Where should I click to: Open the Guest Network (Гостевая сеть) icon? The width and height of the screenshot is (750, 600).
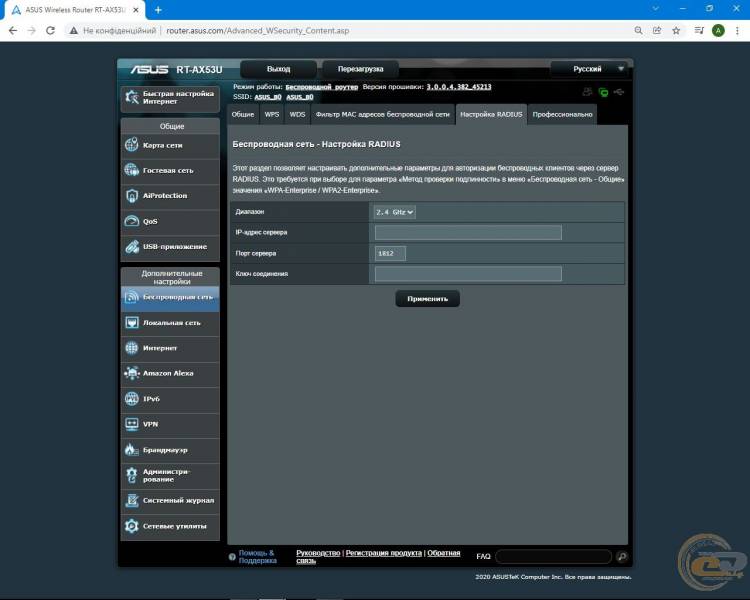(x=132, y=170)
